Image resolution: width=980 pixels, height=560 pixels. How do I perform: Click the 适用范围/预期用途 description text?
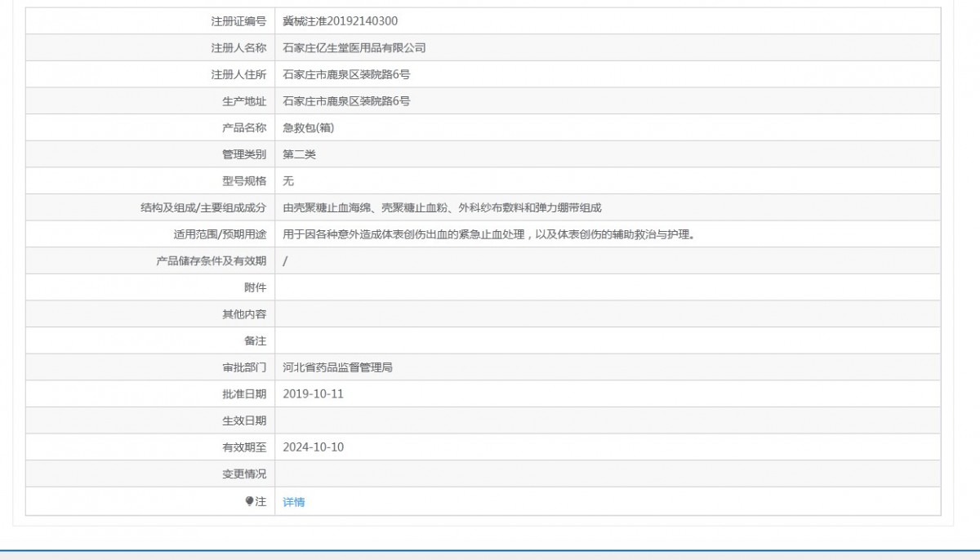pos(488,234)
